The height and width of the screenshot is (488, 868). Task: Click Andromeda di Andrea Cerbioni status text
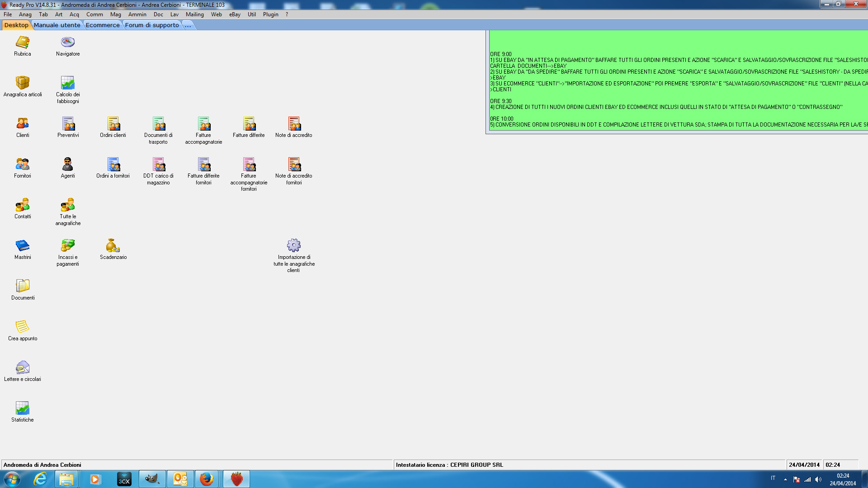click(42, 465)
